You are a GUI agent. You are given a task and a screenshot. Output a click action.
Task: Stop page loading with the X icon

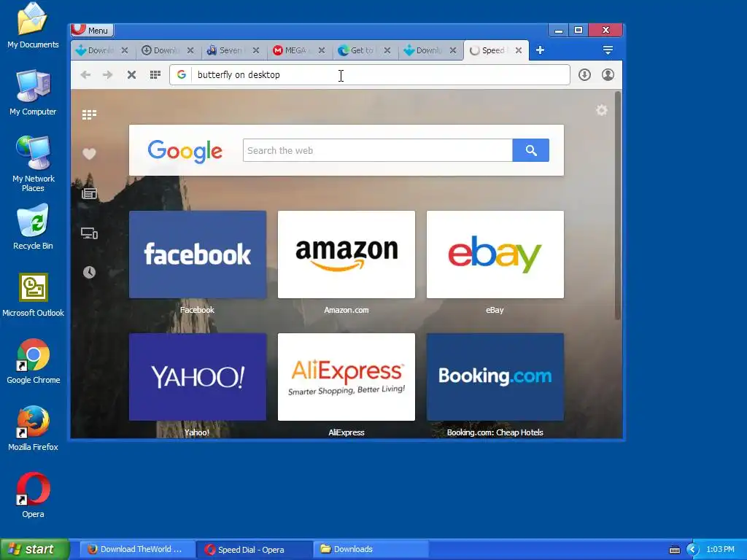click(x=131, y=75)
